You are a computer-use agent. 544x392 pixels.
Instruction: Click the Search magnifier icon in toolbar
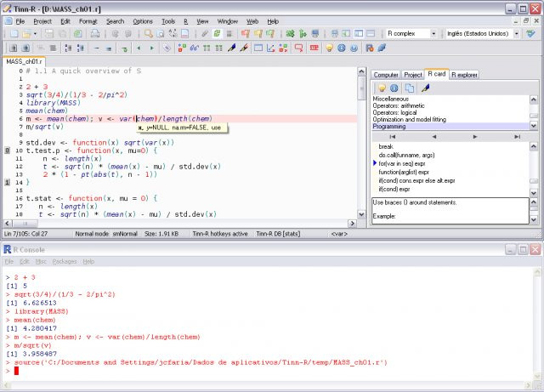tap(149, 34)
